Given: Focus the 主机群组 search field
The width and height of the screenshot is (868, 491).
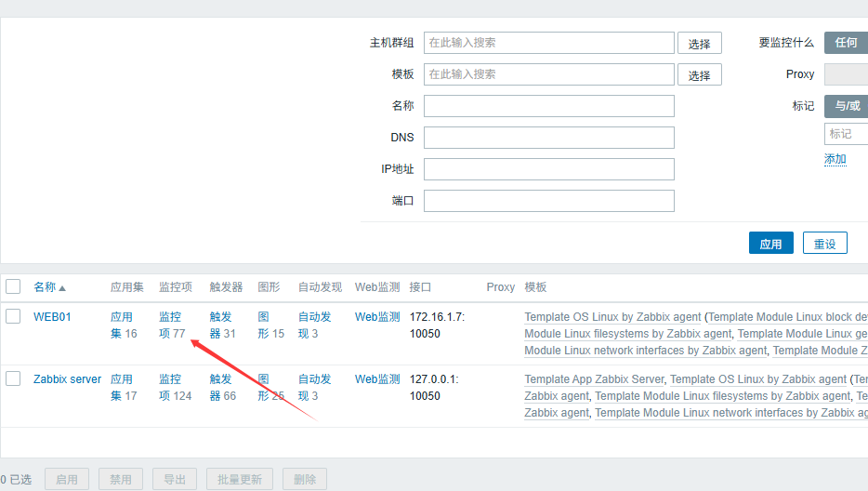Looking at the screenshot, I should pyautogui.click(x=548, y=43).
